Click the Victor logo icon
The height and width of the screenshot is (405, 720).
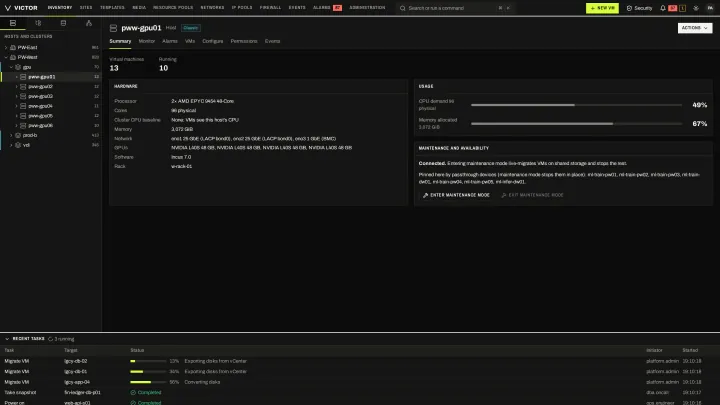pyautogui.click(x=7, y=8)
